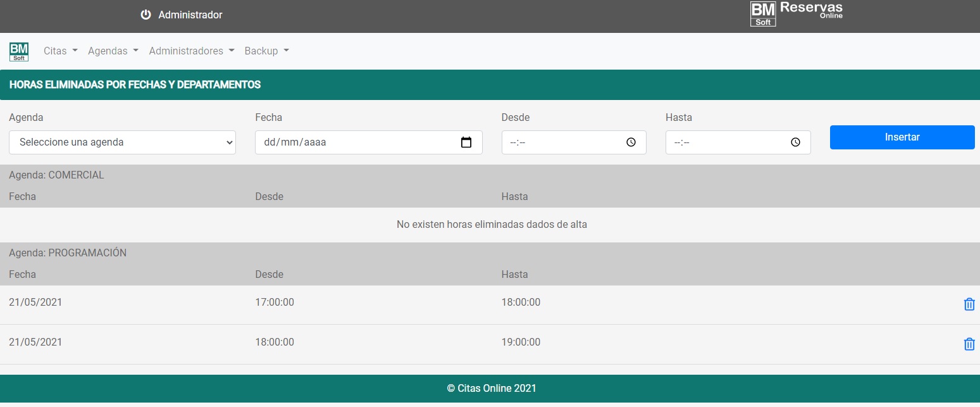Open the calendar picker in Fecha field
980x407 pixels.
pyautogui.click(x=466, y=142)
